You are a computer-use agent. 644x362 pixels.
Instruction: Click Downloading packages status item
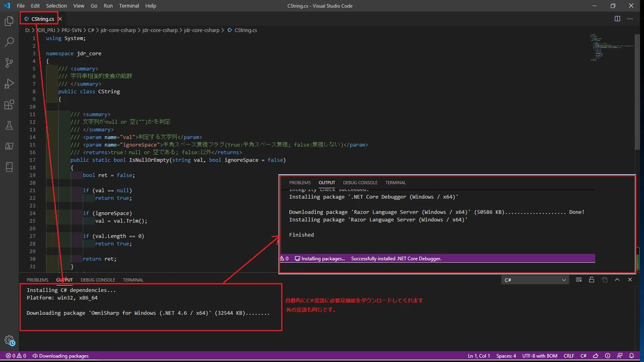pos(61,356)
